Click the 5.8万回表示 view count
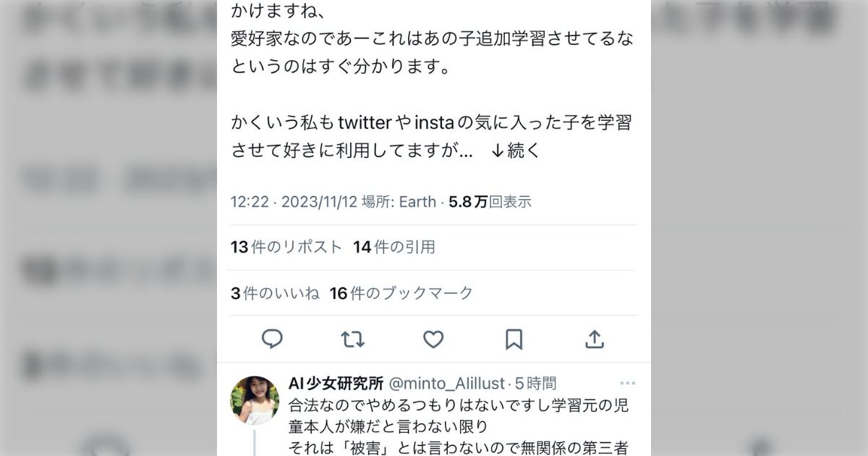The width and height of the screenshot is (868, 456). tap(490, 202)
